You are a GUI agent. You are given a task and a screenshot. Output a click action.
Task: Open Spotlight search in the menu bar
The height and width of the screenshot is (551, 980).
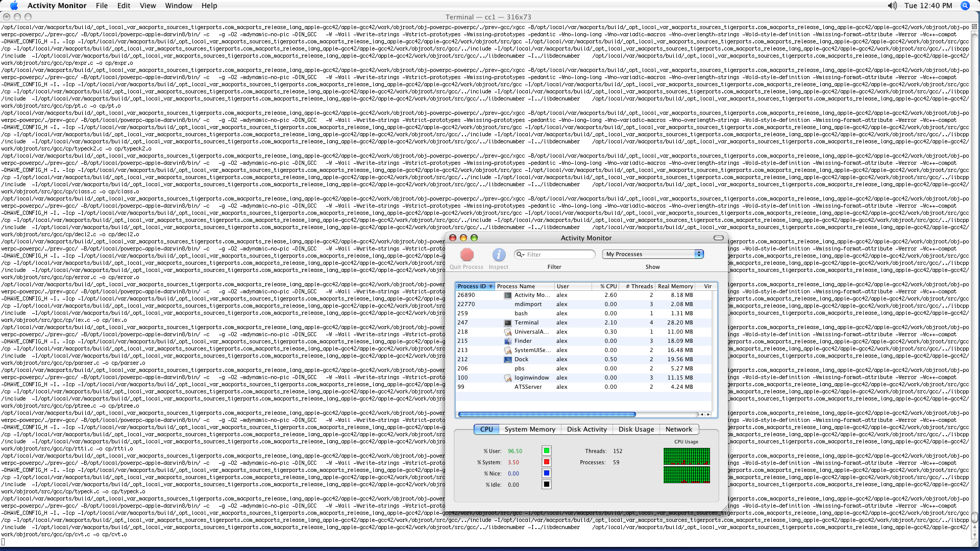(x=965, y=6)
